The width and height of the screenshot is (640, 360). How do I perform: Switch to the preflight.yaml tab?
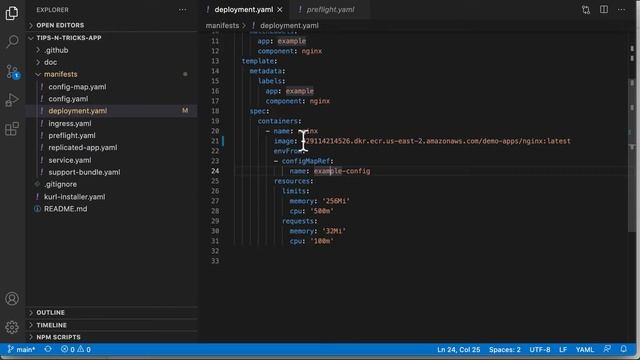(330, 10)
